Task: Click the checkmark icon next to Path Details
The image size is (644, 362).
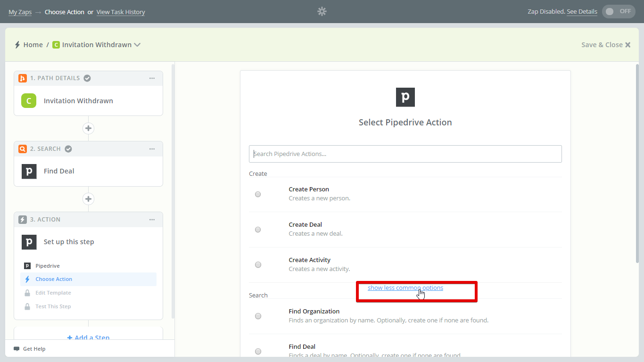Action: pyautogui.click(x=87, y=78)
